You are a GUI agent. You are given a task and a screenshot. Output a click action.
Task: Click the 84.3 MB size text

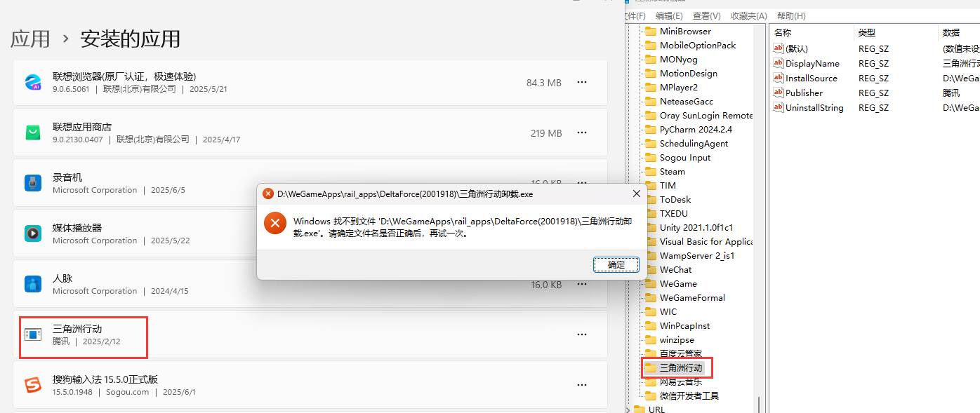pos(544,83)
